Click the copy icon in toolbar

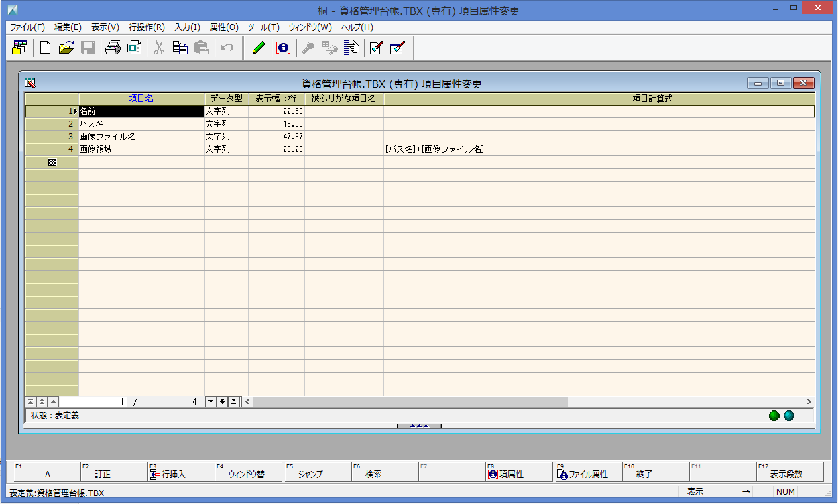(180, 48)
